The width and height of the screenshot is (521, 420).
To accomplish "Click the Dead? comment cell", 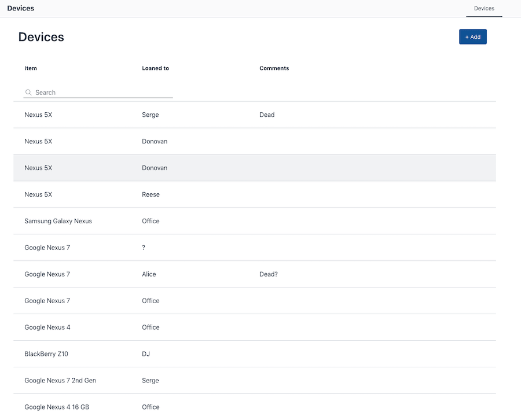I will coord(269,274).
